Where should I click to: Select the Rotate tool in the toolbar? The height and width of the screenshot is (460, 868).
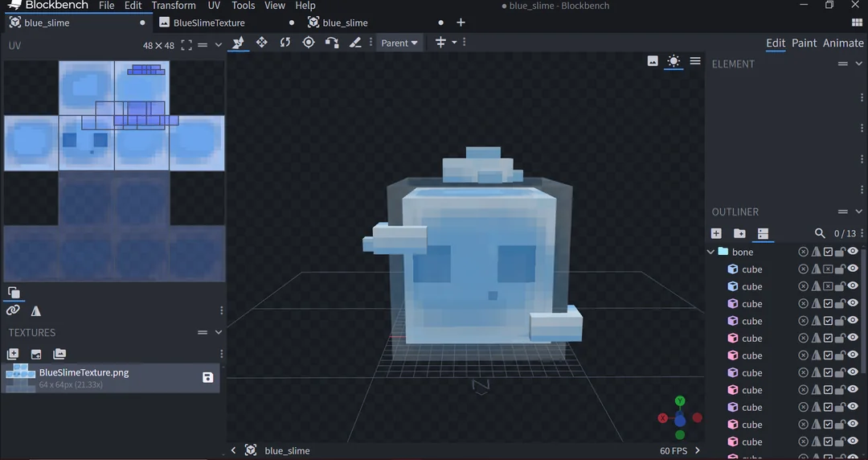pyautogui.click(x=285, y=43)
